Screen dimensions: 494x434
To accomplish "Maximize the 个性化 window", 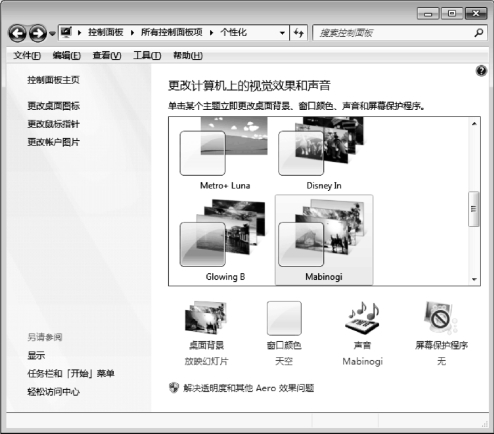I will [x=452, y=14].
